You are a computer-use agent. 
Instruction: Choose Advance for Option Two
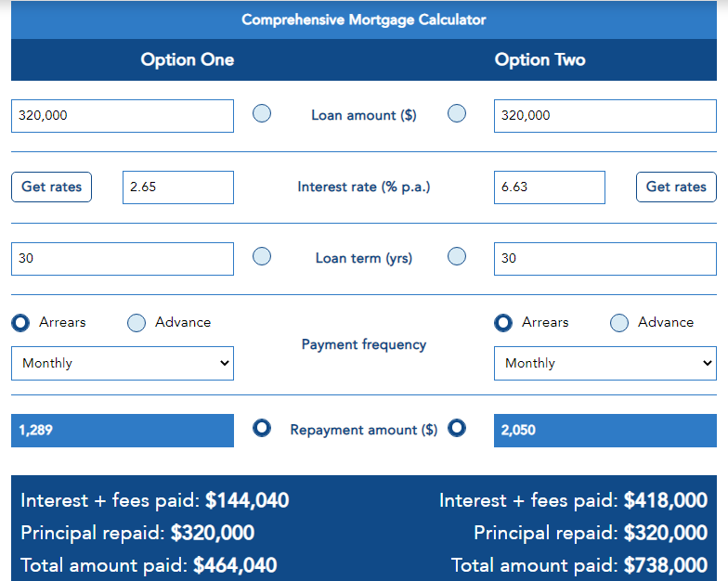click(619, 323)
